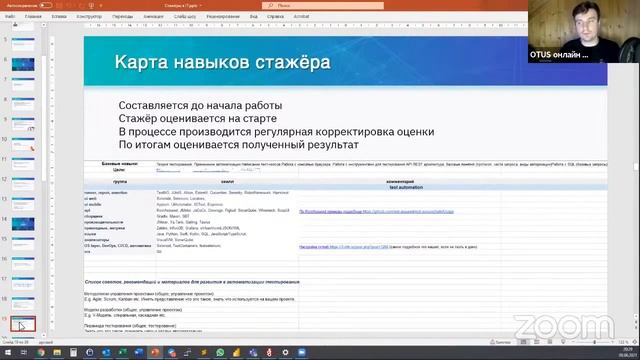640x360 pixels.
Task: Open Zoom app from taskbar
Action: (302, 353)
